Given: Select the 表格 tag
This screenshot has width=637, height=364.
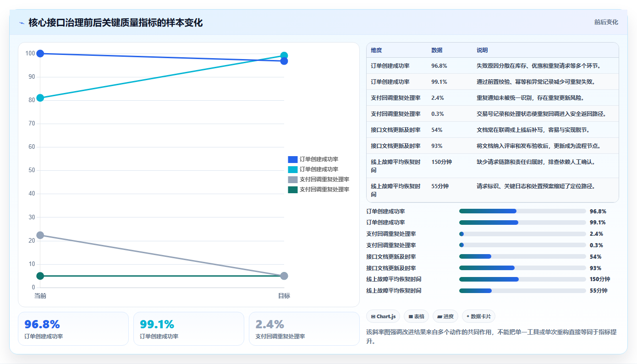Looking at the screenshot, I should 416,316.
